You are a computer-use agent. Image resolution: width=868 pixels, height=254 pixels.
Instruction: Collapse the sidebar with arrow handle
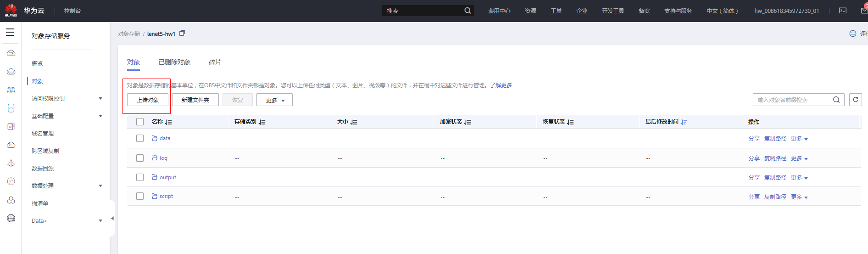pos(112,219)
